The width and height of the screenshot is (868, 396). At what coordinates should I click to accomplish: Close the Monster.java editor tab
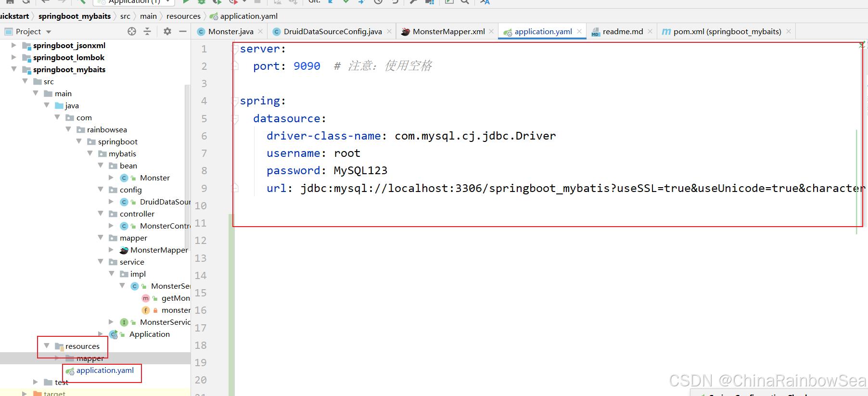coord(260,31)
